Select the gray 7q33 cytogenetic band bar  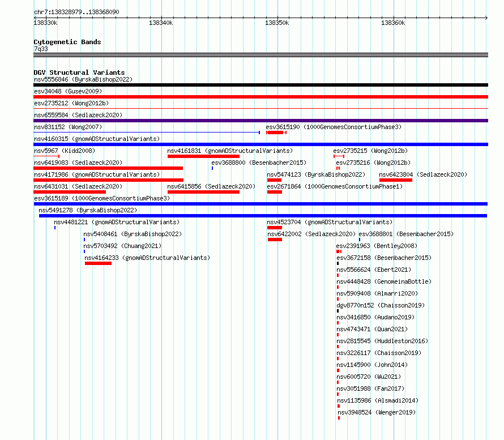(260, 55)
